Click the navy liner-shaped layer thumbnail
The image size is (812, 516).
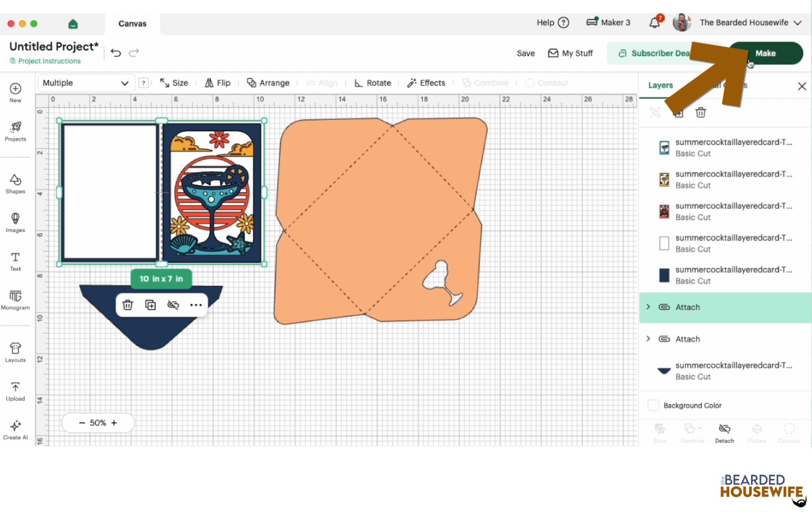[664, 370]
